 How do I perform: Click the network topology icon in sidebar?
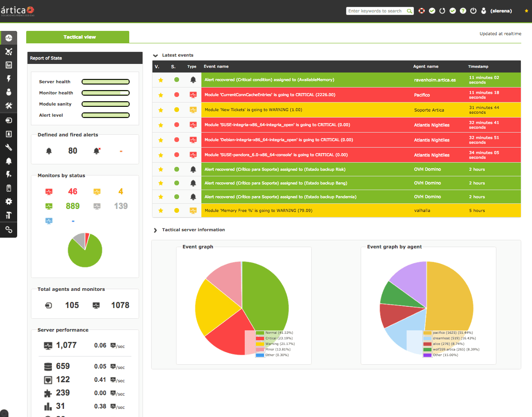tap(9, 51)
